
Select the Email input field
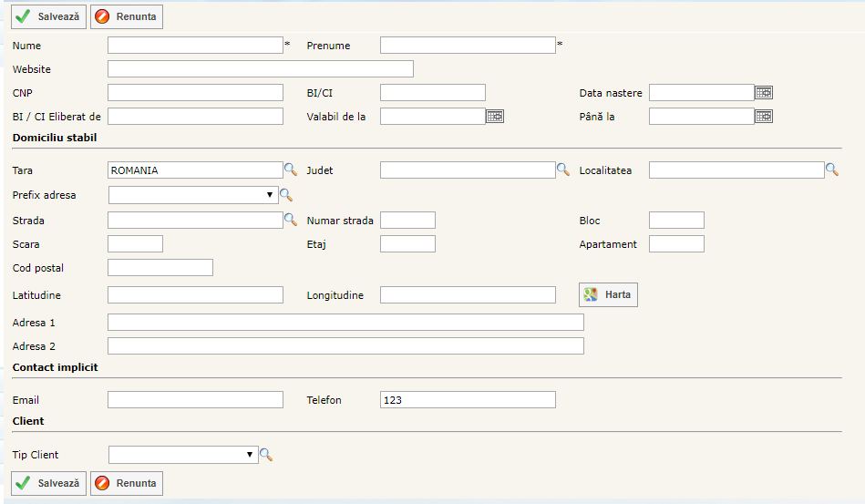pyautogui.click(x=195, y=400)
